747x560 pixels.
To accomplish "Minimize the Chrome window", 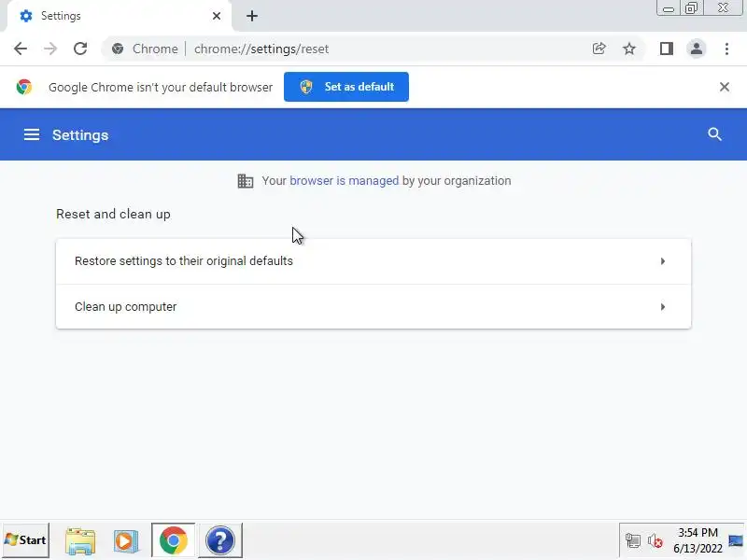I will [x=668, y=8].
